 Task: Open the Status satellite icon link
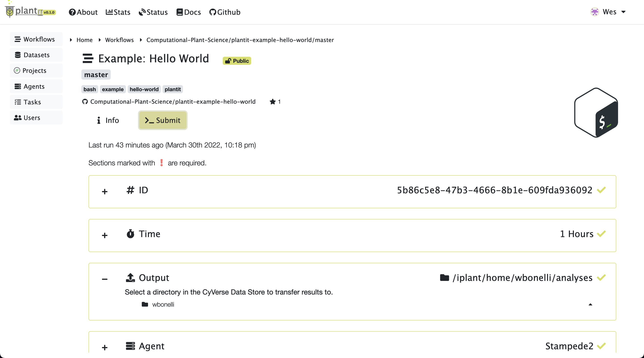click(142, 12)
